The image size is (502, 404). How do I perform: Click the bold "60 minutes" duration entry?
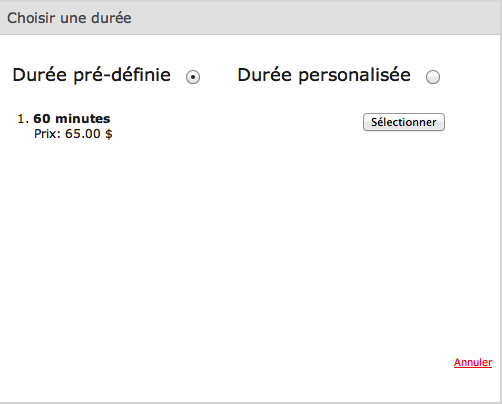coord(72,119)
